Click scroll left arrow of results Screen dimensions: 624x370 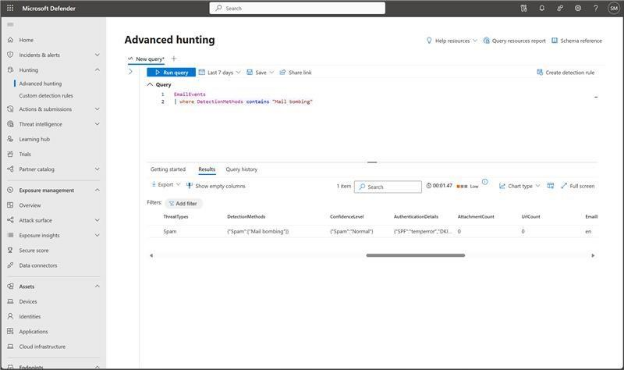click(x=151, y=255)
